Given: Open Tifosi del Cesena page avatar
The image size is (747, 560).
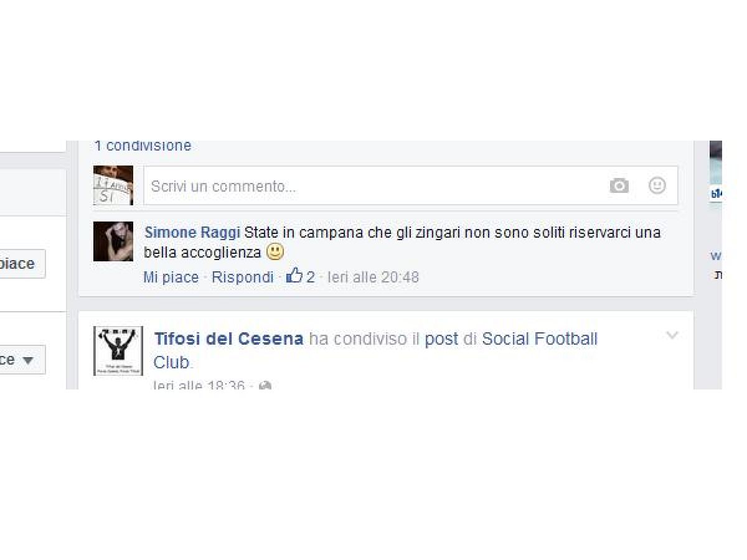Looking at the screenshot, I should 118,351.
